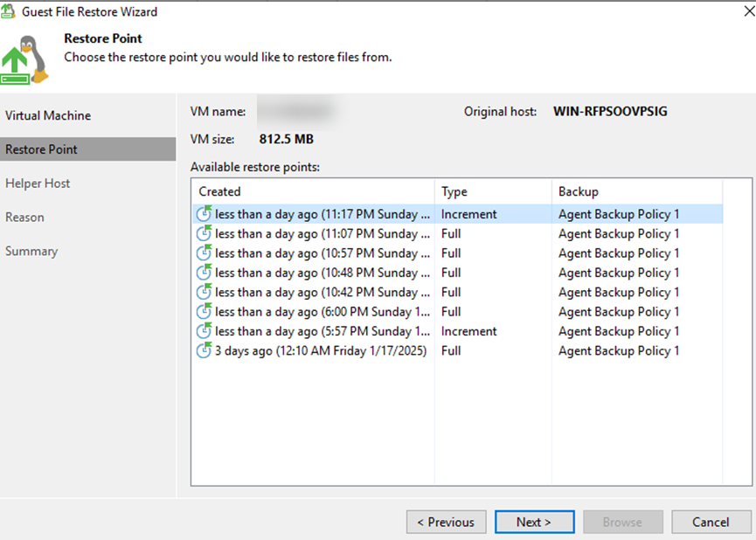The height and width of the screenshot is (540, 756).
Task: Go back with the Previous button
Action: 446,522
